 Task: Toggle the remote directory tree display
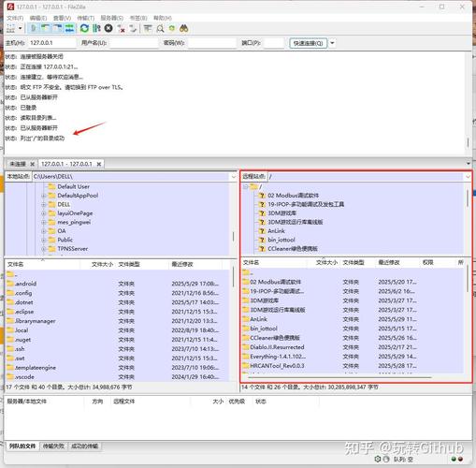tap(58, 29)
